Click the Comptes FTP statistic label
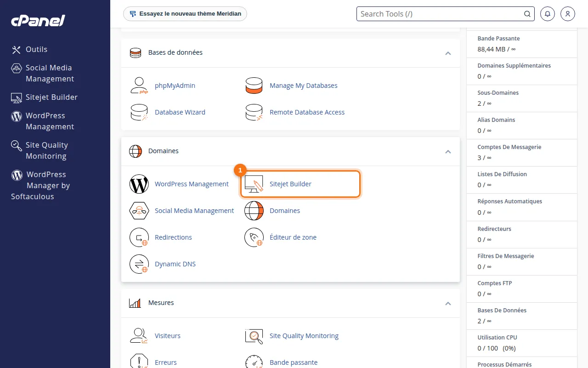This screenshot has height=368, width=588. (x=495, y=283)
